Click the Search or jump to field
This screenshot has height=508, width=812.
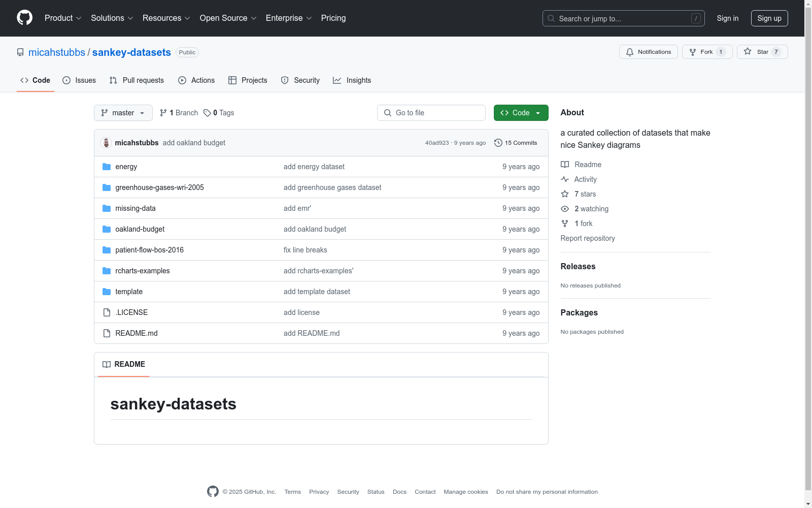click(624, 18)
